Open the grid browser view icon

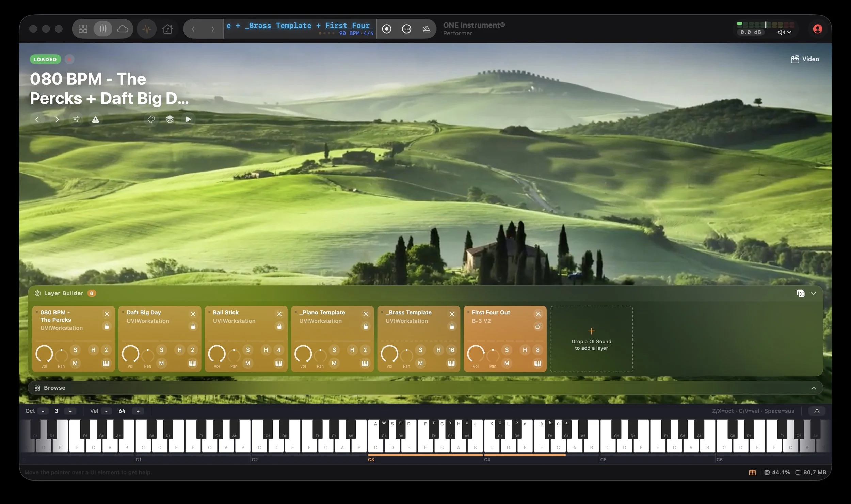[x=83, y=29]
